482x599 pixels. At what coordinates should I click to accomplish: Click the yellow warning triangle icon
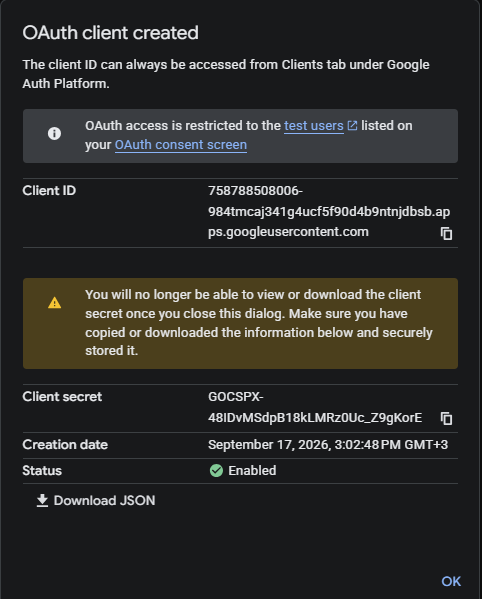55,303
